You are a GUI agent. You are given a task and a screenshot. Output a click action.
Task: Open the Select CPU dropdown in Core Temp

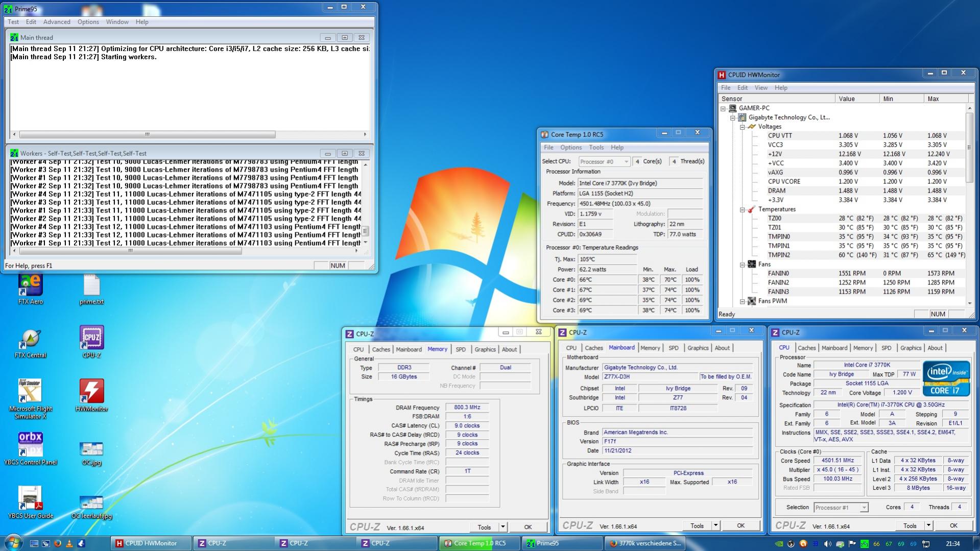point(604,161)
